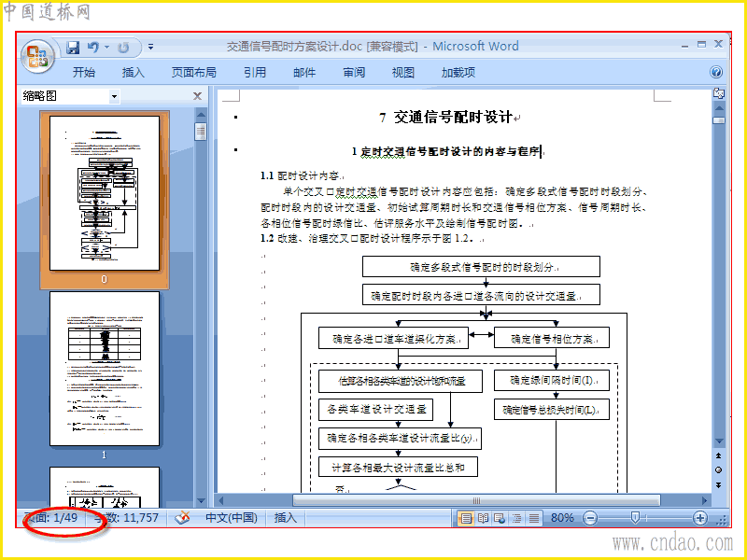
Task: Click the Redo icon in the quick access toolbar
Action: coord(123,48)
